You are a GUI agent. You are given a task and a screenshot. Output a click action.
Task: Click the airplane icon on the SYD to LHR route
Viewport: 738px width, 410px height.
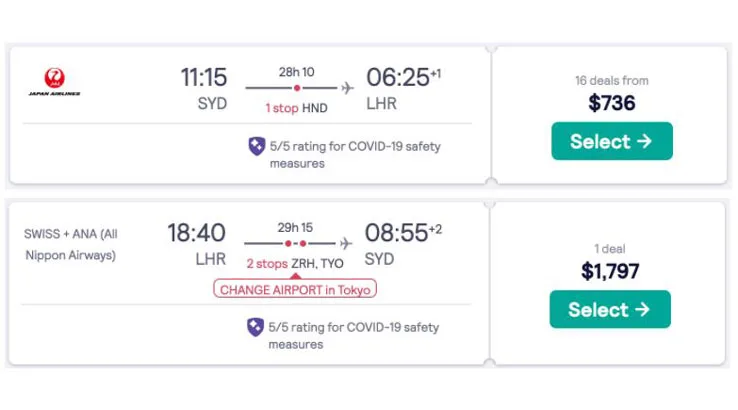(x=347, y=88)
